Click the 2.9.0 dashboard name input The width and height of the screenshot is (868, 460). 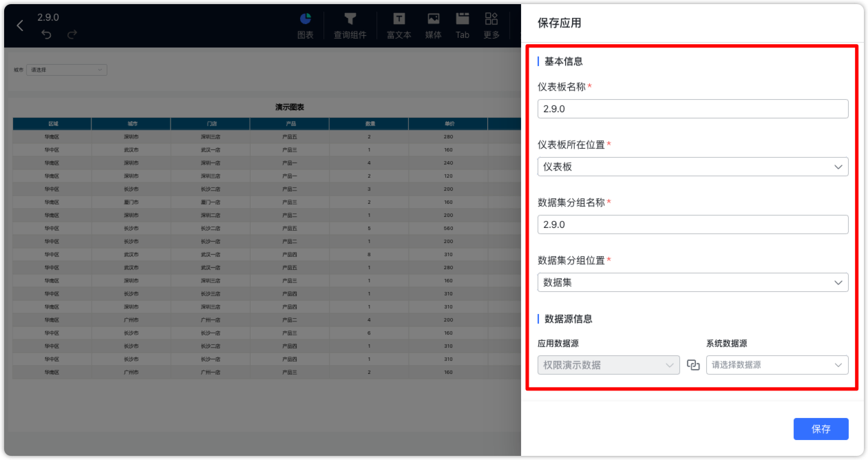tap(692, 108)
